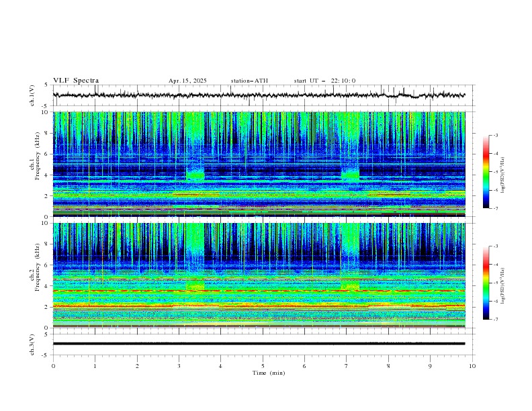Click the "-4" tick on ch.2 colorbar
The height and width of the screenshot is (411, 532).
click(495, 265)
